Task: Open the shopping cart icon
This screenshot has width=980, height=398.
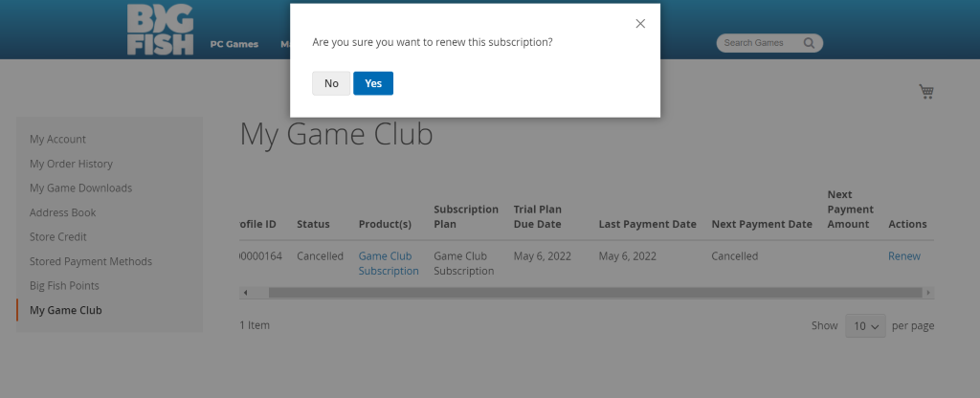Action: [925, 92]
